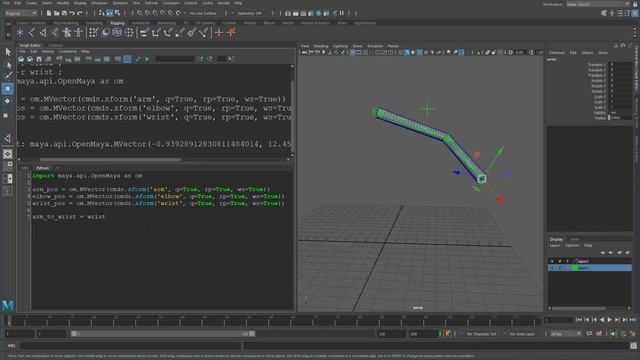Image resolution: width=640 pixels, height=360 pixels.
Task: Click the Play Forwards button
Action: click(x=609, y=320)
